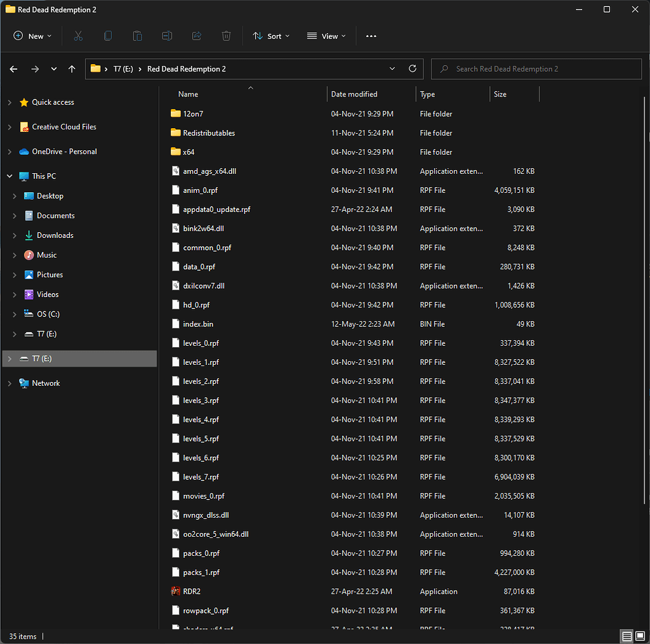This screenshot has height=644, width=650.
Task: Navigate up one folder level
Action: [x=72, y=69]
